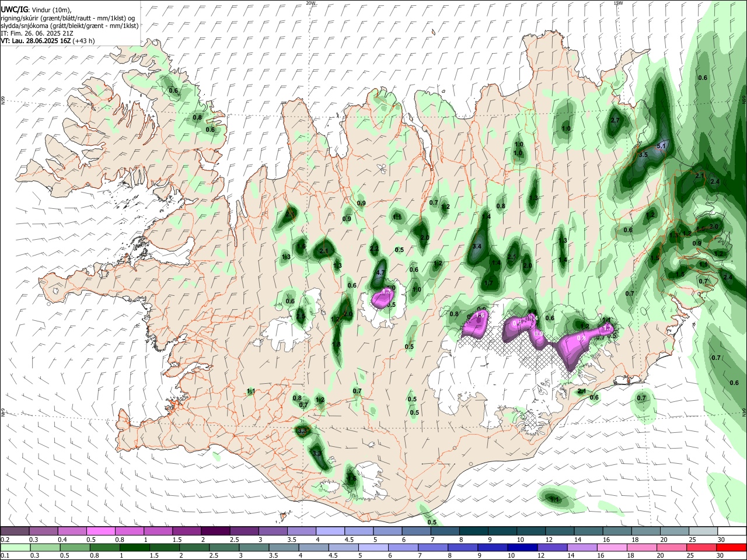Click the navy blue 10 swatch in rain scale
Screen dimensions: 747x560
point(522,547)
